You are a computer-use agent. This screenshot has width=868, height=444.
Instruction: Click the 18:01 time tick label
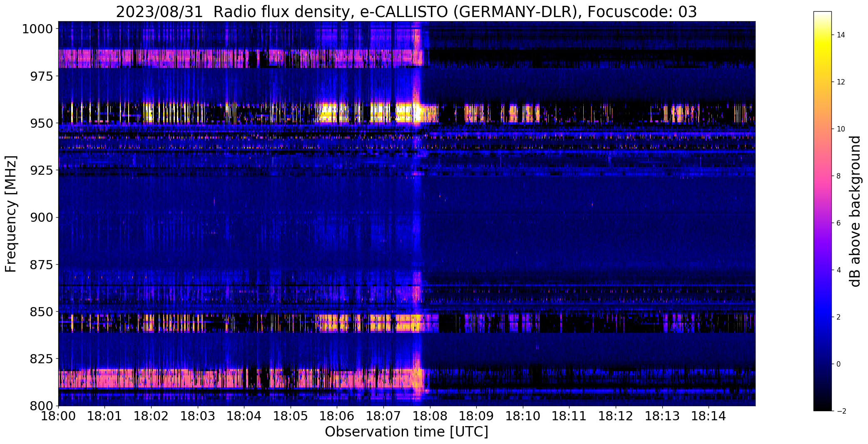click(104, 416)
